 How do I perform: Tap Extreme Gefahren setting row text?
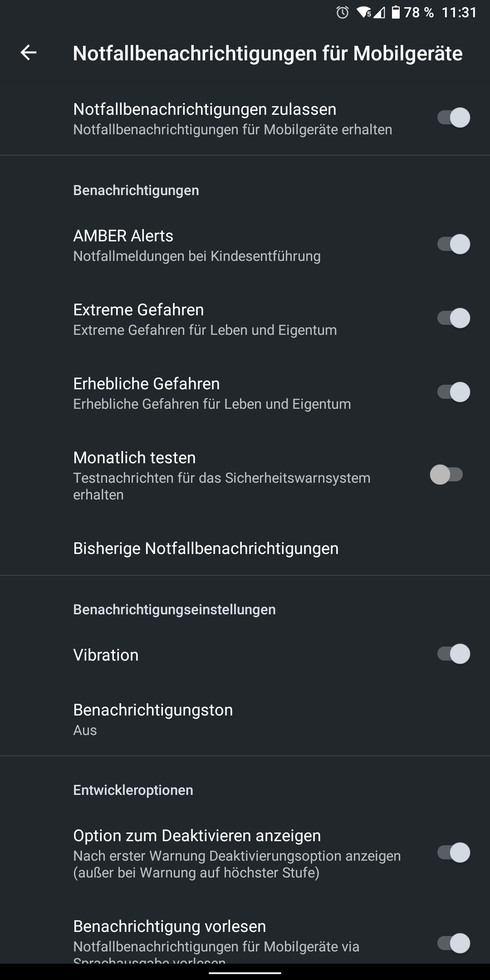pyautogui.click(x=139, y=310)
